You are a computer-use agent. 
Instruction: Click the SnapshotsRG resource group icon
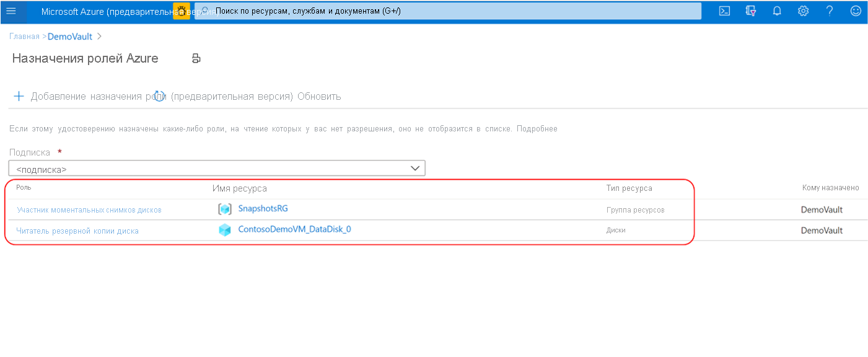pyautogui.click(x=224, y=209)
